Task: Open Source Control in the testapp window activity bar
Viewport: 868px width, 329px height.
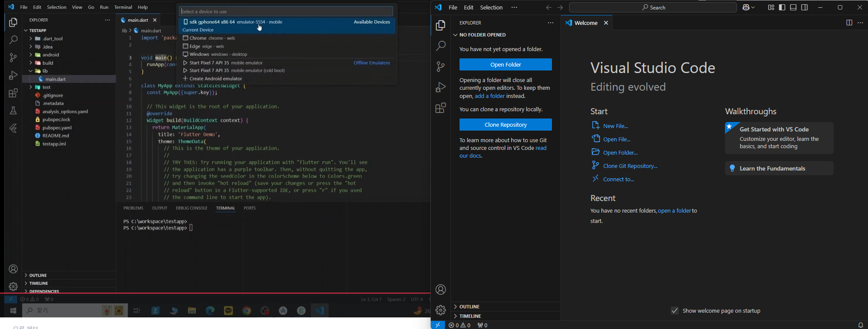Action: click(x=13, y=58)
